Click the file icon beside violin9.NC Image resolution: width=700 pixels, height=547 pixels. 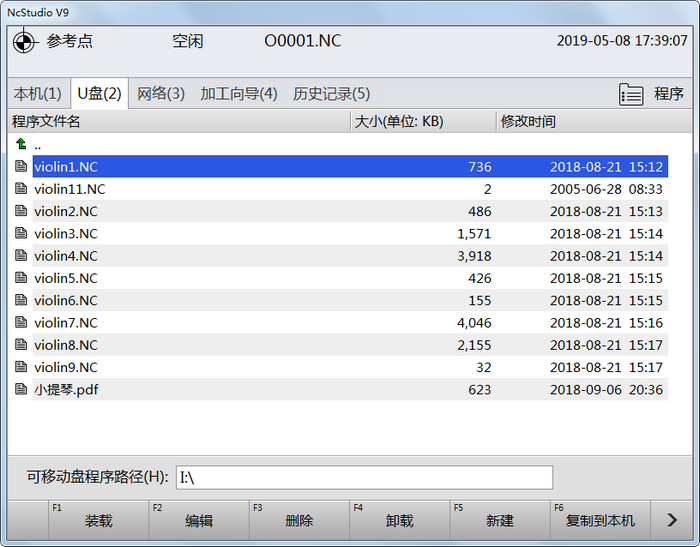click(x=21, y=367)
